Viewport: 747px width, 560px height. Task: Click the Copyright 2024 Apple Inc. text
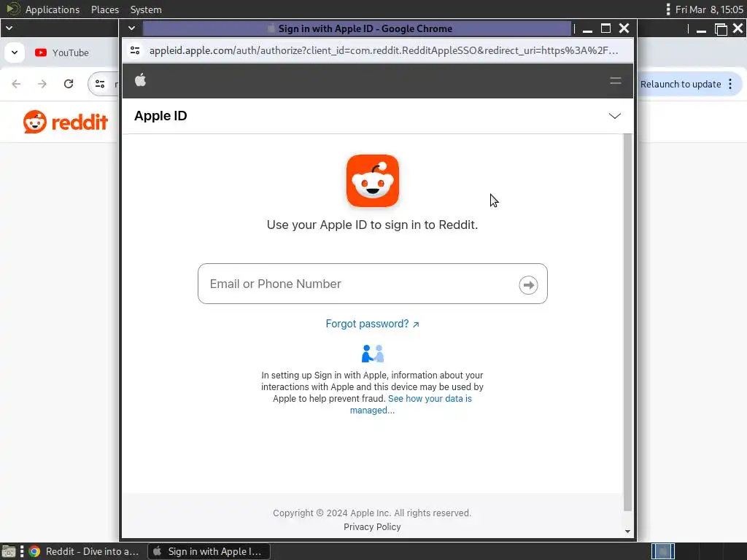coord(371,513)
